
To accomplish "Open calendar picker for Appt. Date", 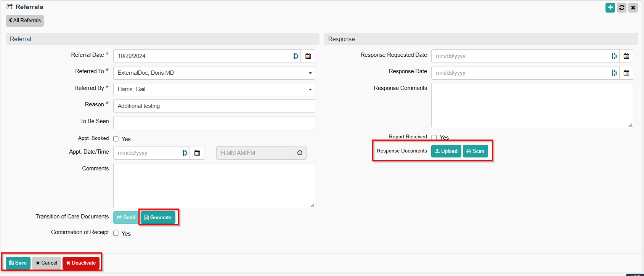I will pos(197,153).
